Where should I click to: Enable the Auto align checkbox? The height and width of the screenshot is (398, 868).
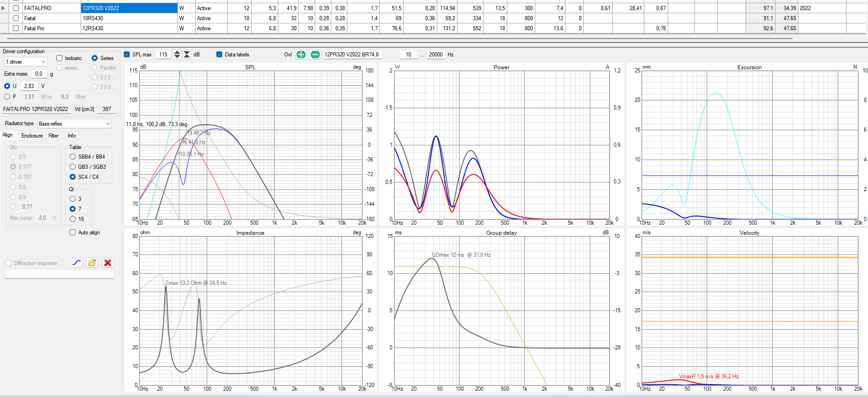[72, 232]
